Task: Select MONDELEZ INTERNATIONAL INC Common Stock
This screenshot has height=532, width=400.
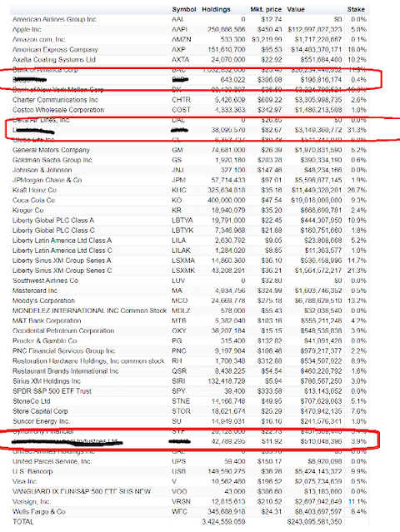Action: click(x=89, y=311)
